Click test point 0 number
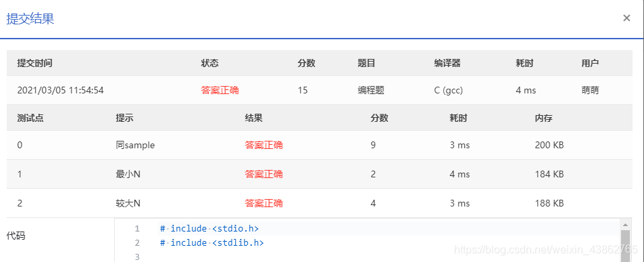Image resolution: width=644 pixels, height=262 pixels. (x=20, y=145)
